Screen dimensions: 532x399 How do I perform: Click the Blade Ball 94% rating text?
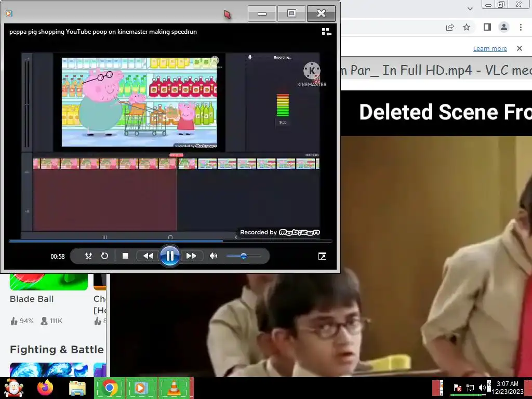pos(26,321)
